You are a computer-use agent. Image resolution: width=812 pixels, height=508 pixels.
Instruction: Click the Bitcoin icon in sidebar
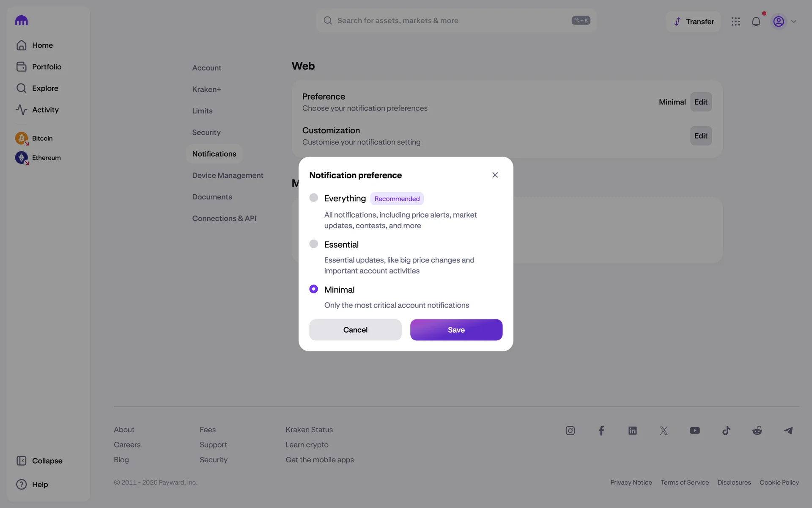click(22, 138)
